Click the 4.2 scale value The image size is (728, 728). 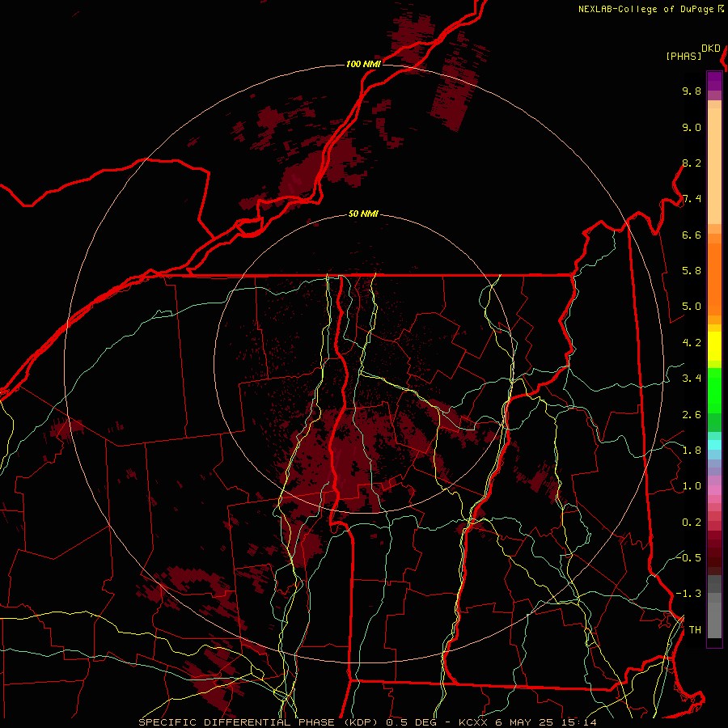tap(692, 343)
